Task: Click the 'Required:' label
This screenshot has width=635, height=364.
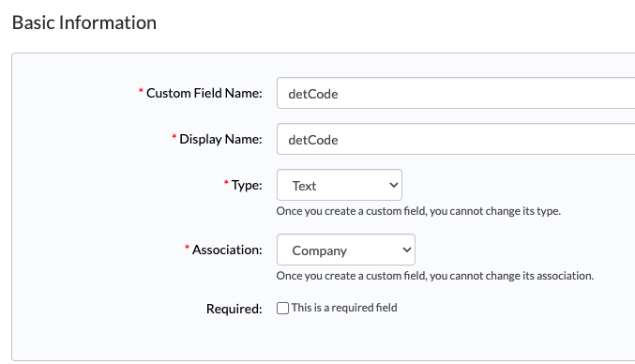Action: pyautogui.click(x=234, y=309)
